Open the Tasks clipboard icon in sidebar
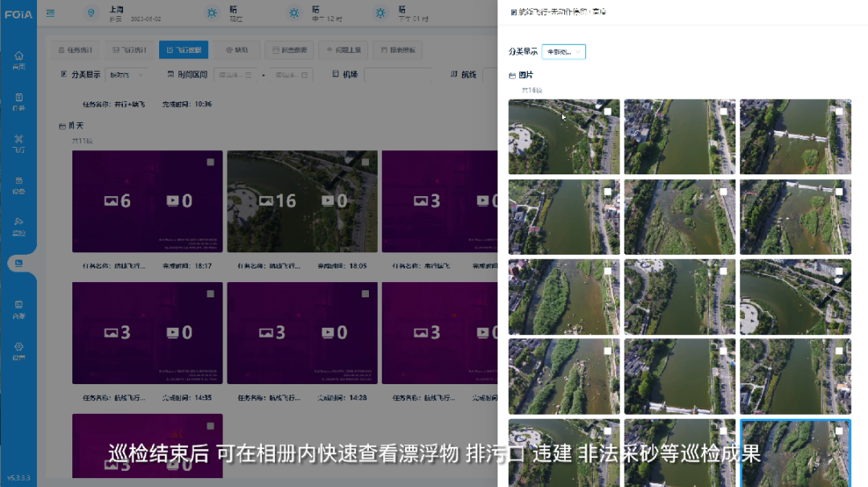This screenshot has width=868, height=487. pyautogui.click(x=18, y=101)
